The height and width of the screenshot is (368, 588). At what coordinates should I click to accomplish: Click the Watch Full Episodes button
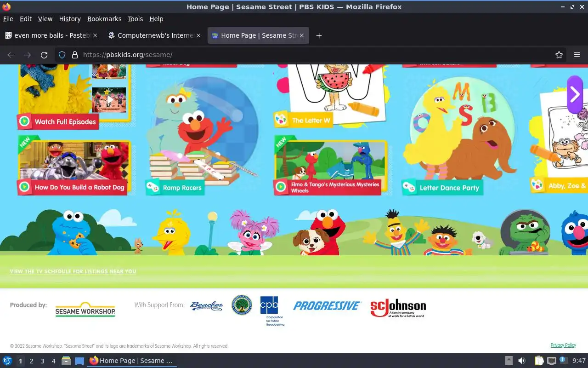pyautogui.click(x=58, y=121)
